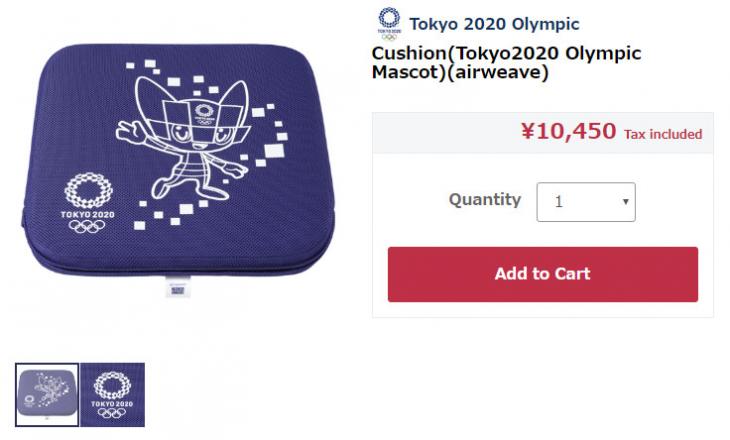Open the Tokyo 2020 Olympic brand link
Viewport: 730px width, 440px height.
pos(494,24)
